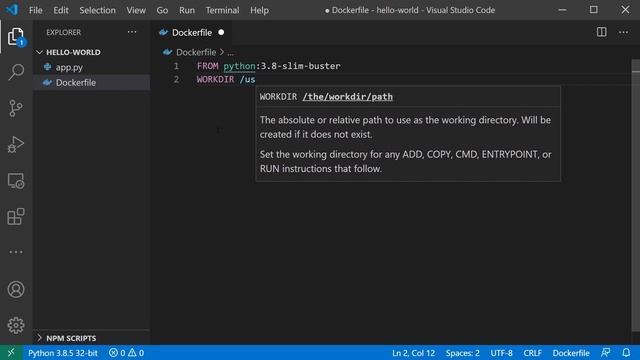Open the notifications bell
640x360 pixels.
click(x=626, y=353)
